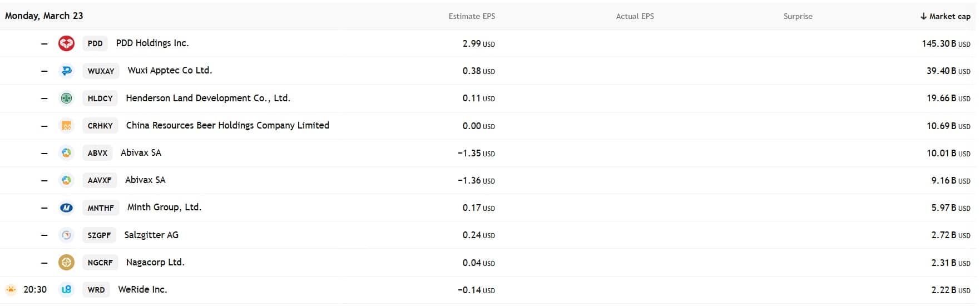Open the Abivax SA AAVXF company link
The image size is (980, 306).
pyautogui.click(x=145, y=180)
